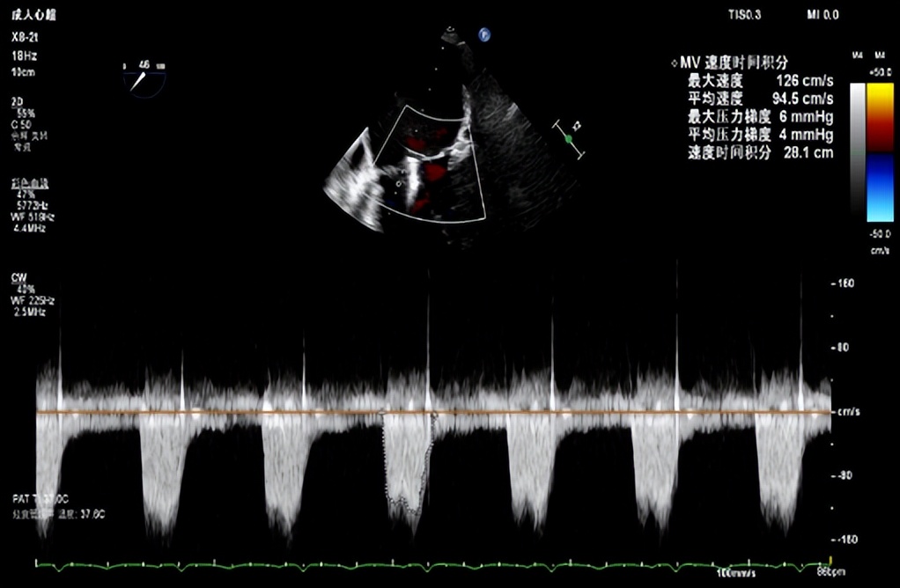Image resolution: width=900 pixels, height=588 pixels.
Task: Click the 5773Hz color PRF value
Action: tap(33, 205)
